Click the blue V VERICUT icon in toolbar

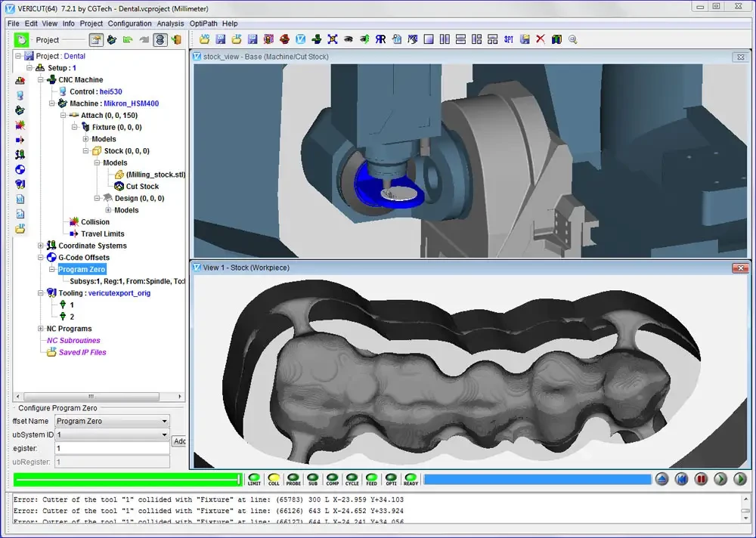tap(300, 39)
